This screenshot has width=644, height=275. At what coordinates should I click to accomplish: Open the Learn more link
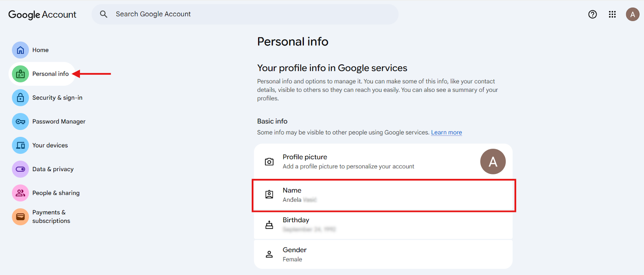click(x=446, y=132)
